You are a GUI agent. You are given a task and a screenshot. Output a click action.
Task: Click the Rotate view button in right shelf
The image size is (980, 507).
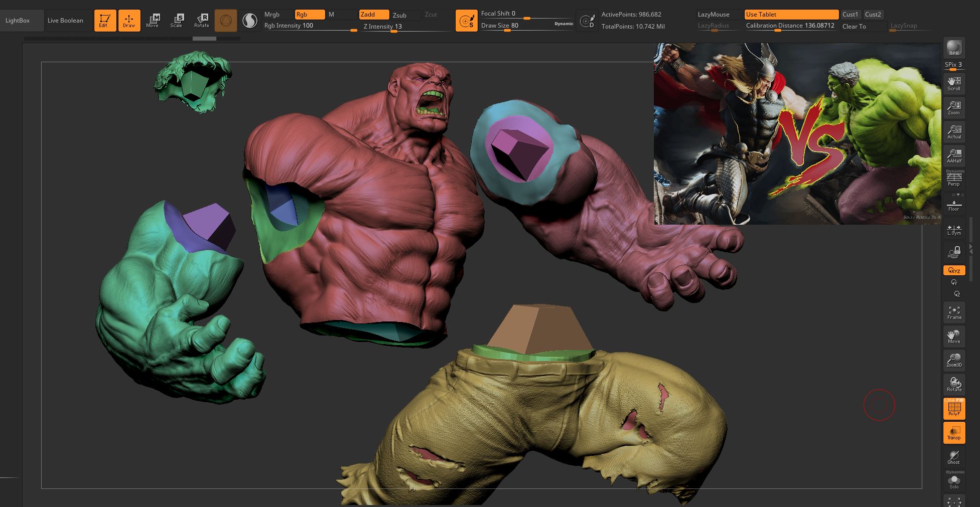coord(954,384)
